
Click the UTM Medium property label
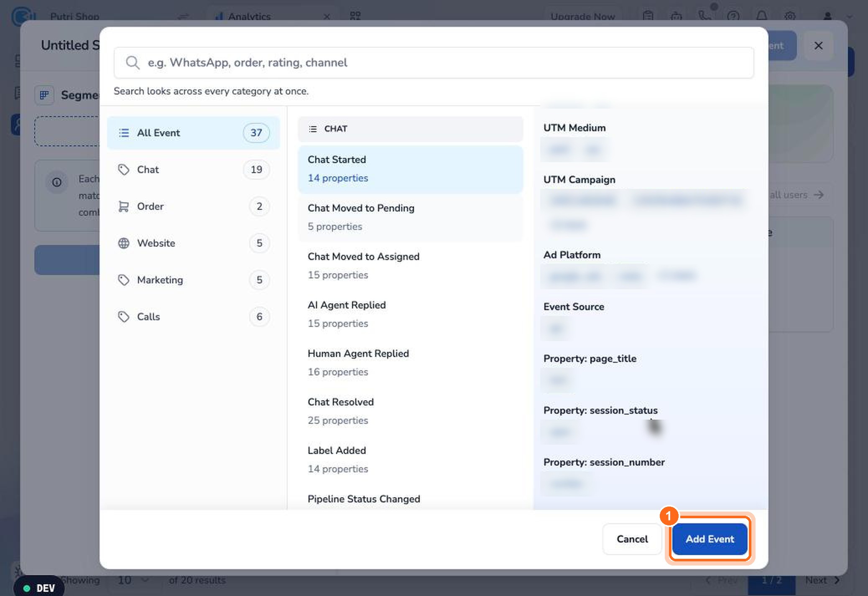tap(574, 128)
